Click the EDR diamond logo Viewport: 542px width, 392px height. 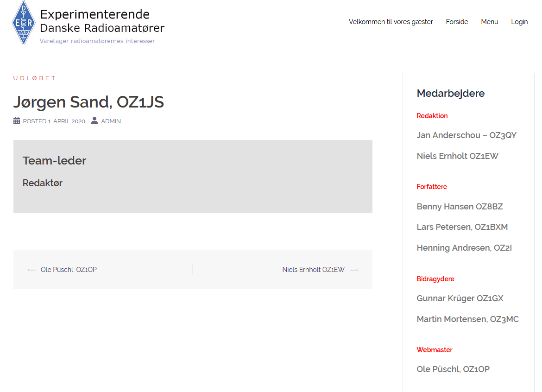[x=24, y=23]
